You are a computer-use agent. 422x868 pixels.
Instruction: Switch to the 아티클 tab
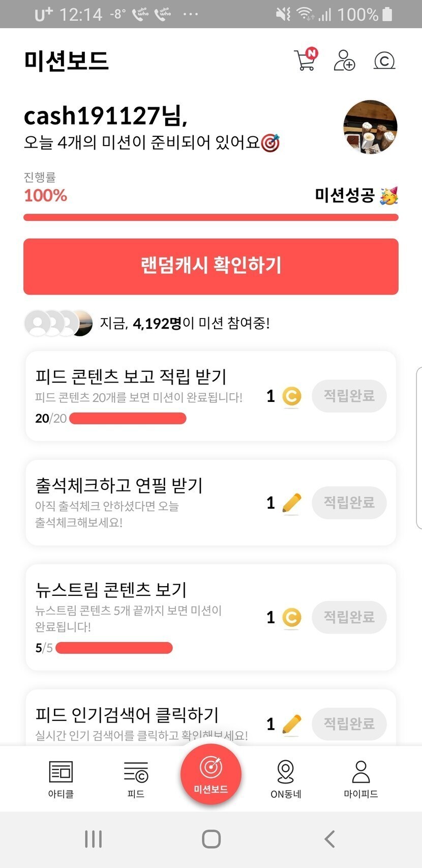click(x=61, y=779)
